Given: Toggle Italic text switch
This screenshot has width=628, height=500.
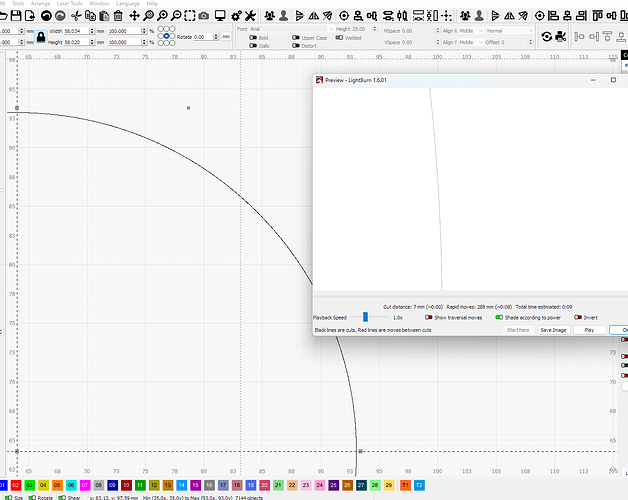Looking at the screenshot, I should tap(253, 46).
